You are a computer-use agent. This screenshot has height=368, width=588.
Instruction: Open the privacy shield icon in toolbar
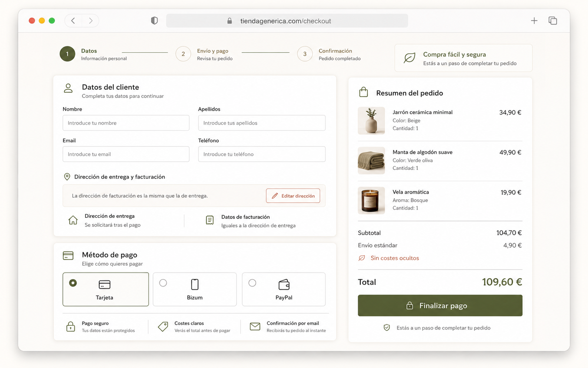click(x=154, y=21)
